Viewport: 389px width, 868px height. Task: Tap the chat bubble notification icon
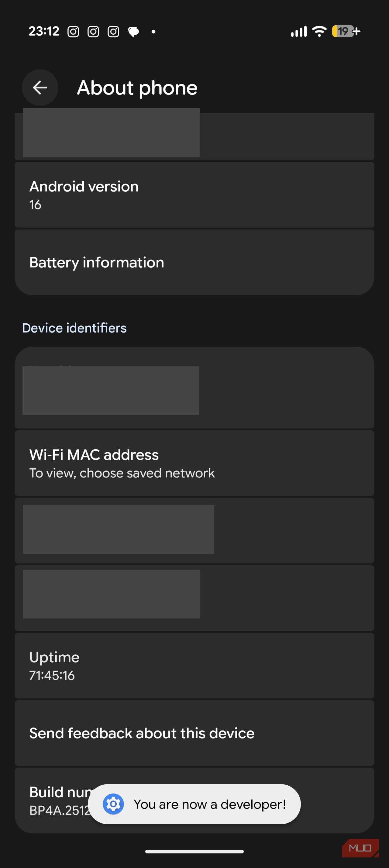coord(133,32)
